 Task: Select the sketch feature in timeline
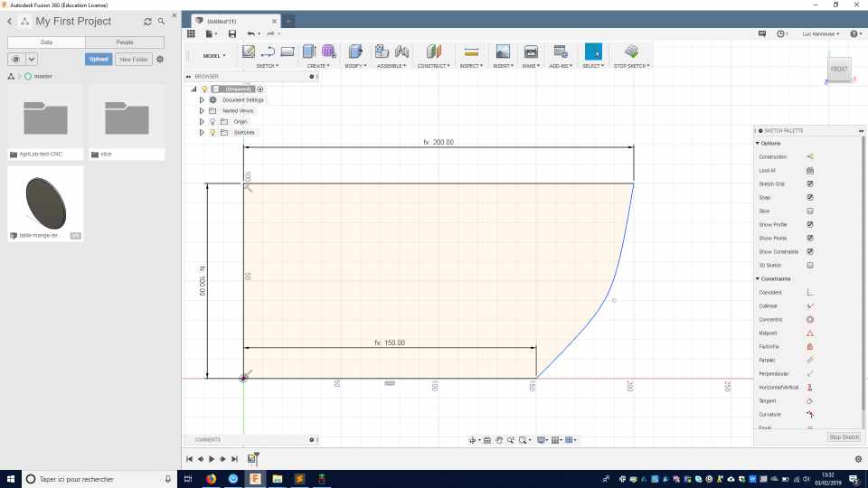pyautogui.click(x=252, y=458)
